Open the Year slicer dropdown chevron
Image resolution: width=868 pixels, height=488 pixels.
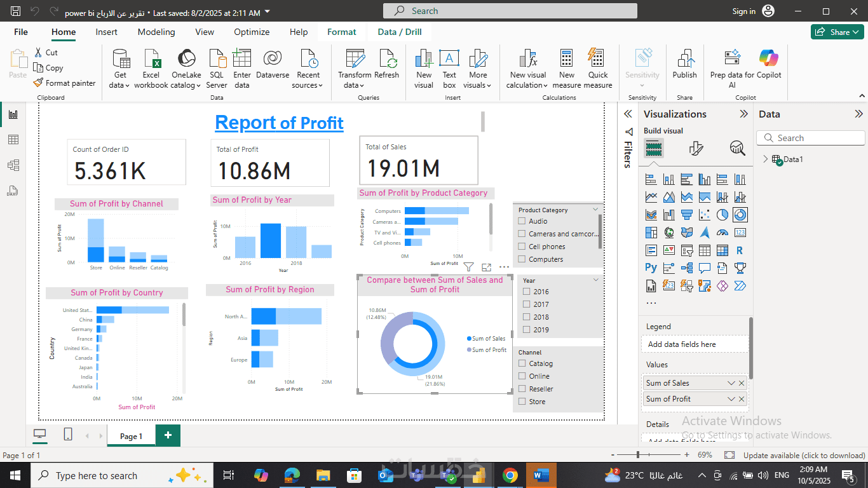[595, 280]
